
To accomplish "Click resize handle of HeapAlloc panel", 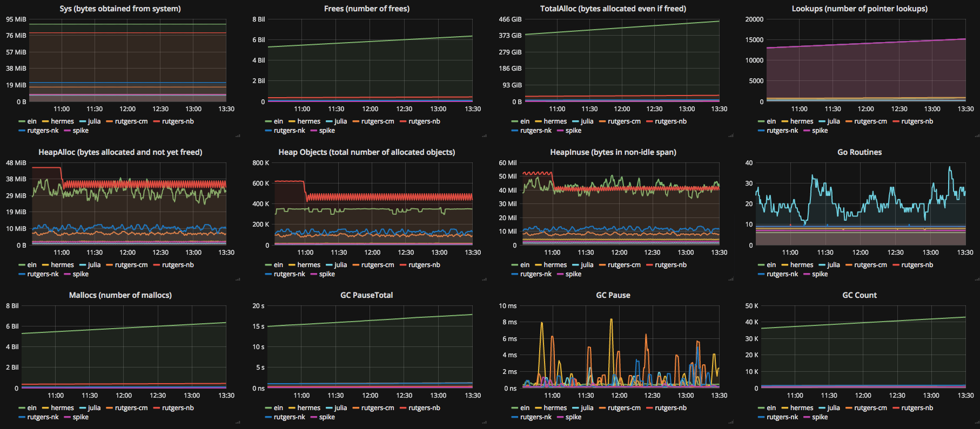I will click(x=238, y=280).
